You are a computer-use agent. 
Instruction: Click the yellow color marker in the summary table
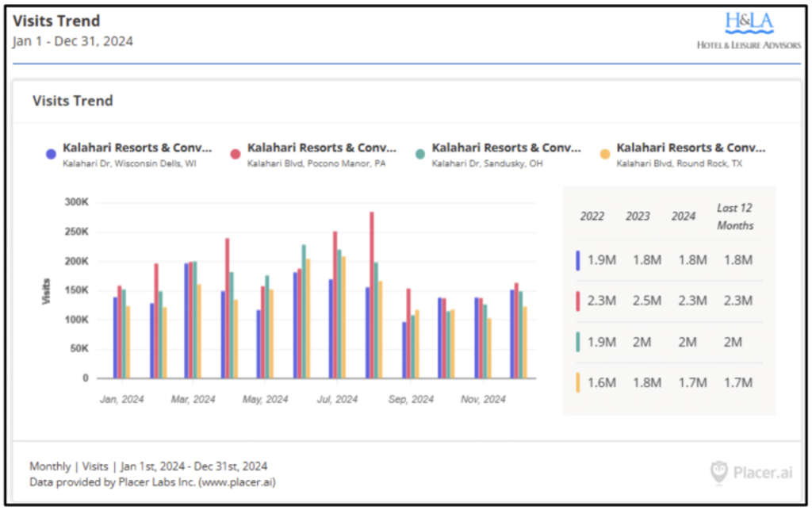[x=578, y=383]
